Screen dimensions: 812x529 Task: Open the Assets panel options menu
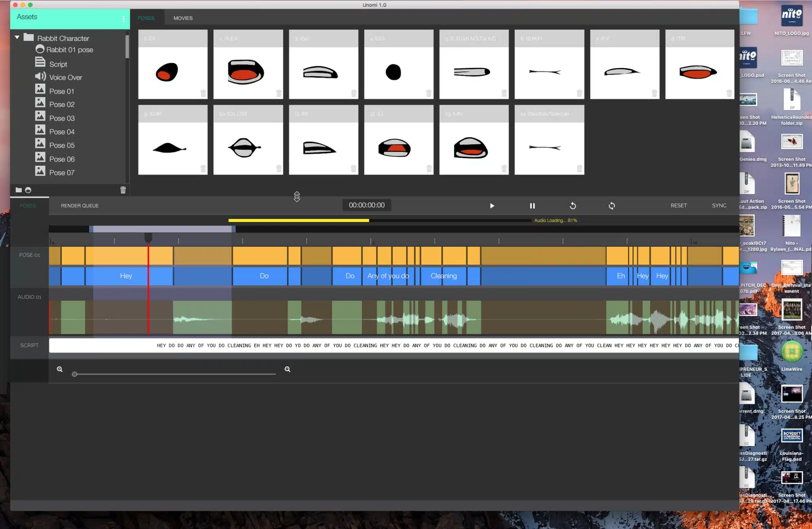click(x=123, y=19)
